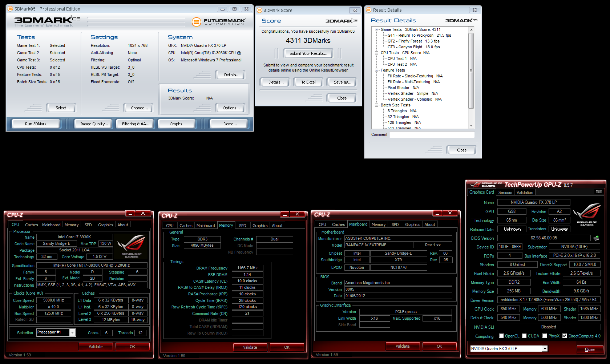Open Caches tab in the CPU-Z processor window

[31, 225]
